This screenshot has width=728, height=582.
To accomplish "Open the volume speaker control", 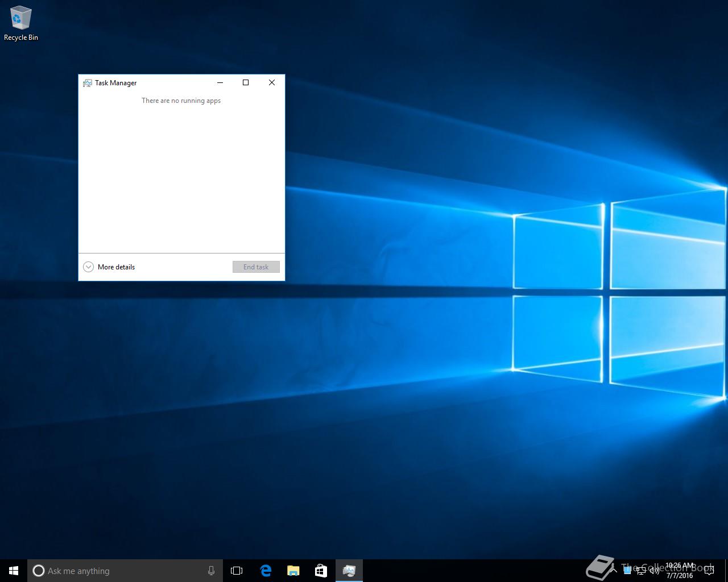I will click(x=655, y=571).
